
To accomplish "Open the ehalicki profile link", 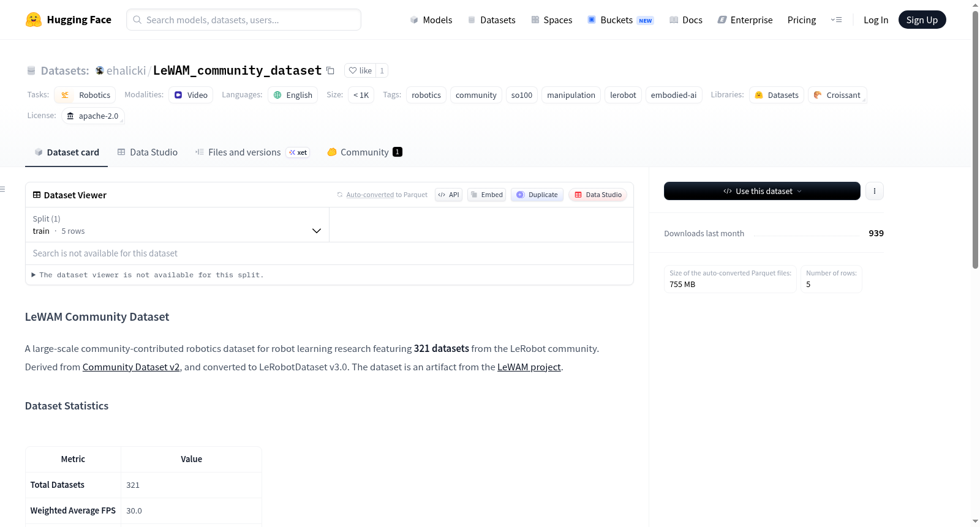I will (126, 70).
